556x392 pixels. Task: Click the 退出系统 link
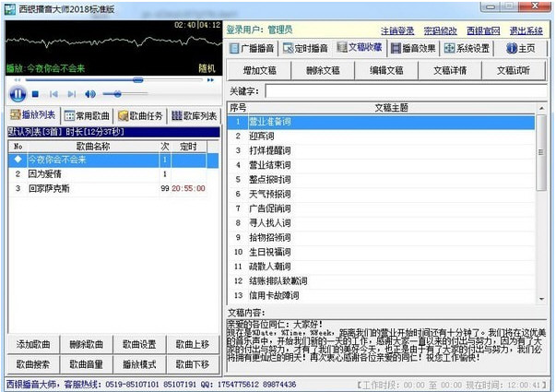[x=526, y=30]
